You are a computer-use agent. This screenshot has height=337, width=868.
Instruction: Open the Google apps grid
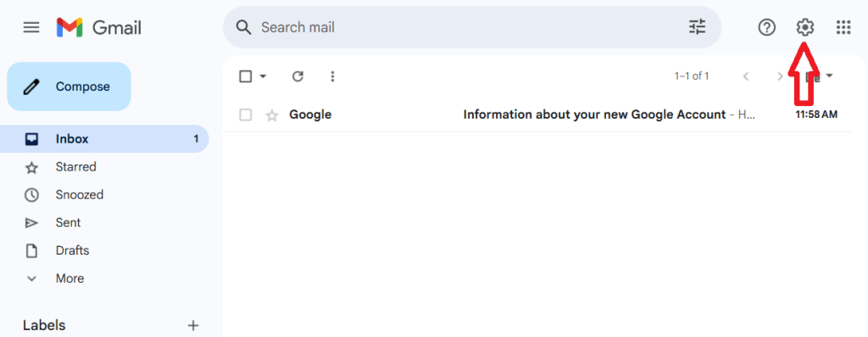click(x=843, y=26)
